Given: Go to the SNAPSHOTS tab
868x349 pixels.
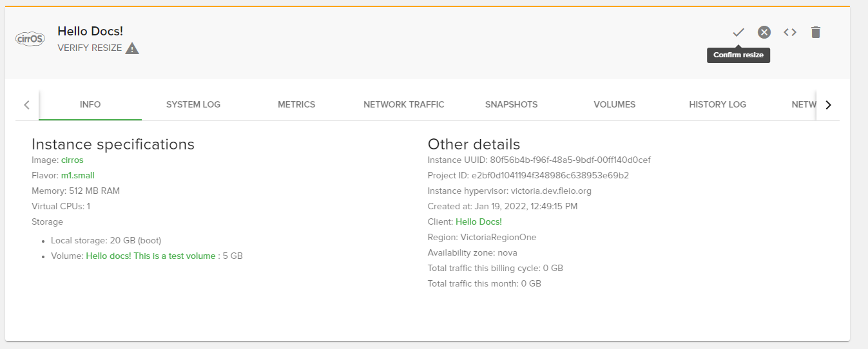Looking at the screenshot, I should (511, 104).
